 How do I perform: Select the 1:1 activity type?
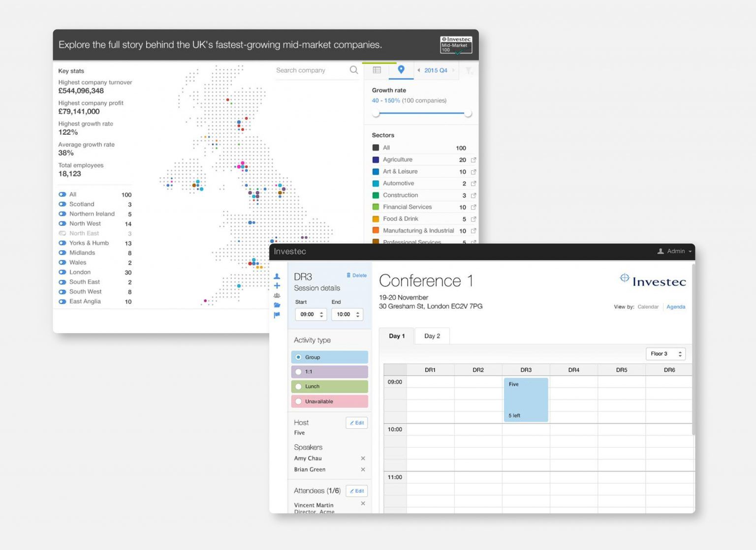pos(329,372)
